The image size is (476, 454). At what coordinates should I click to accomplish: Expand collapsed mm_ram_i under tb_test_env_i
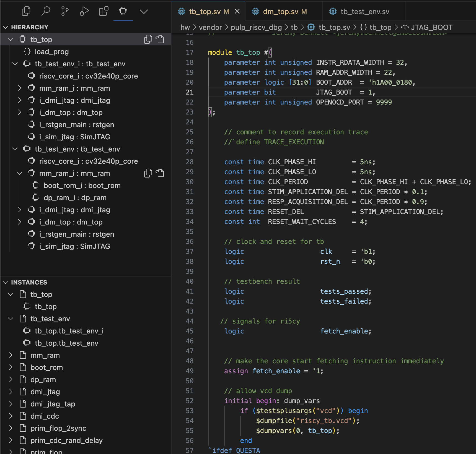coord(19,88)
